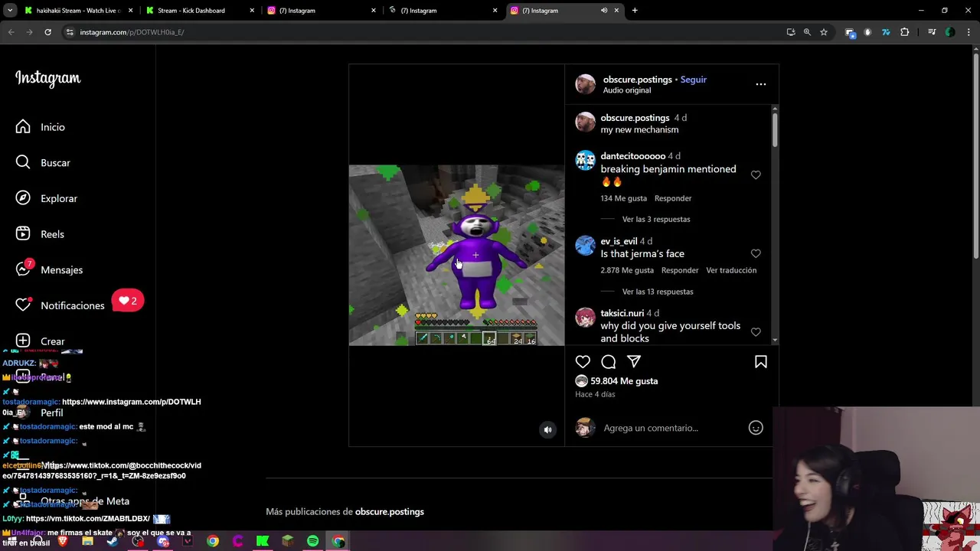Reply to dantecitoooooo with Responder
Viewport: 980px width, 551px height.
tap(673, 198)
